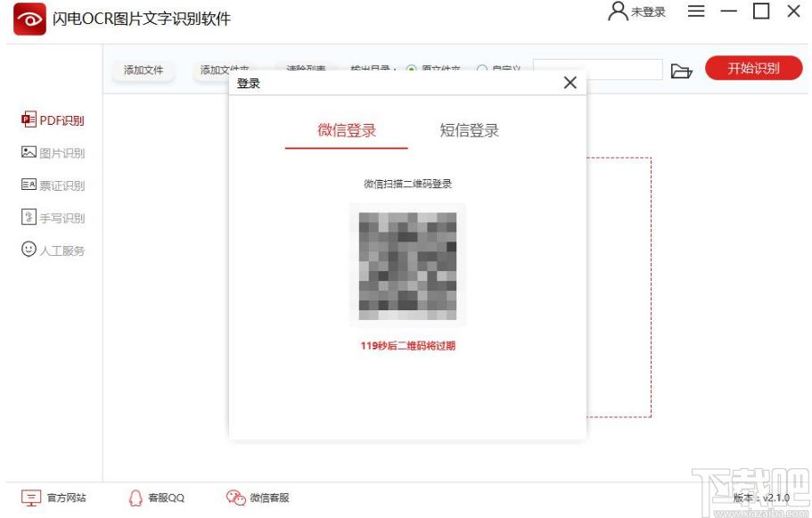
Task: Switch to the 微信登录 tab
Action: (347, 130)
